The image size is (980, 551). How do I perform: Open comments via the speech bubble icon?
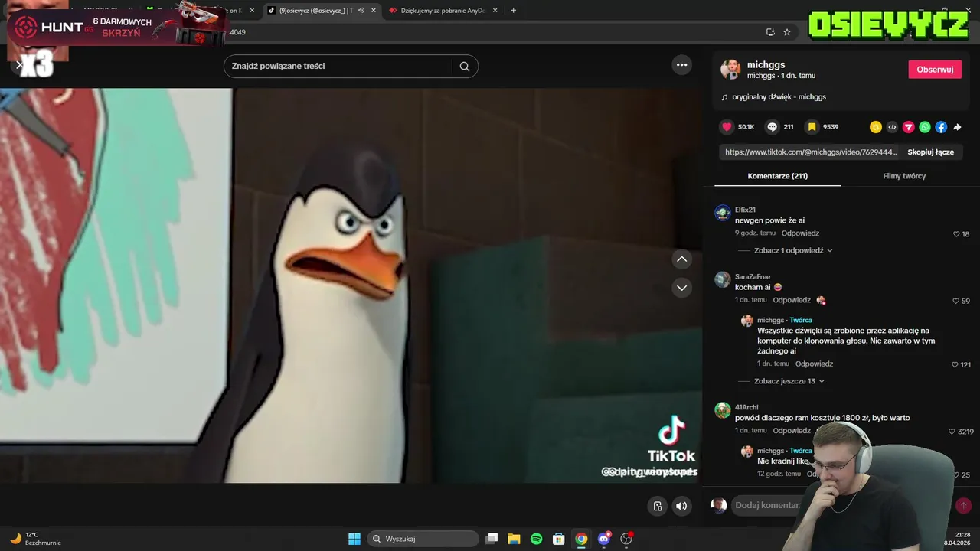[x=773, y=127]
